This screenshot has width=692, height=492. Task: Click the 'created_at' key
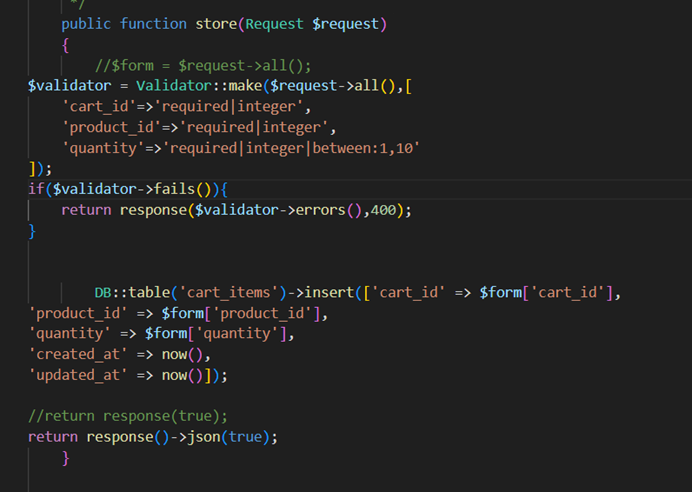pos(78,355)
